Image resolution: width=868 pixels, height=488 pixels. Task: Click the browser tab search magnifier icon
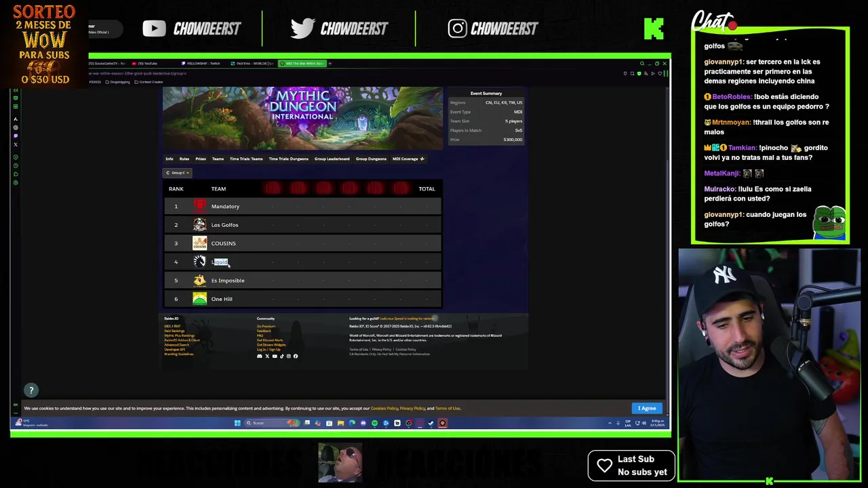(x=642, y=64)
